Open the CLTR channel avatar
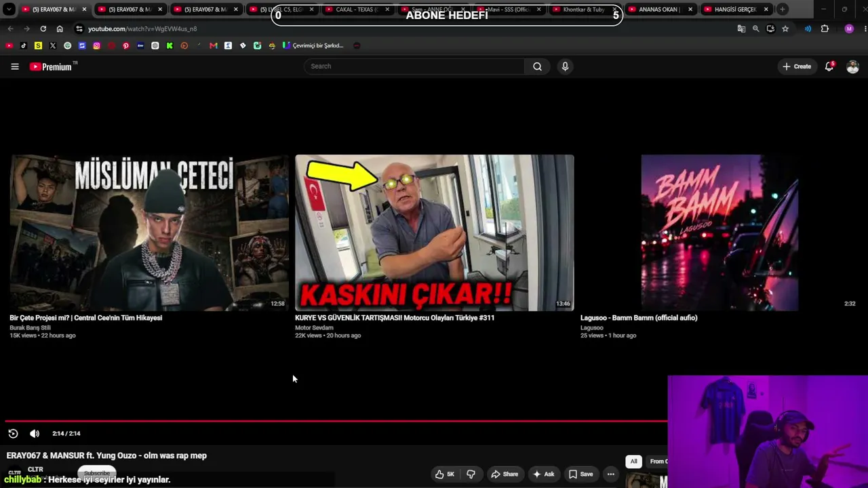868x488 pixels. 14,472
